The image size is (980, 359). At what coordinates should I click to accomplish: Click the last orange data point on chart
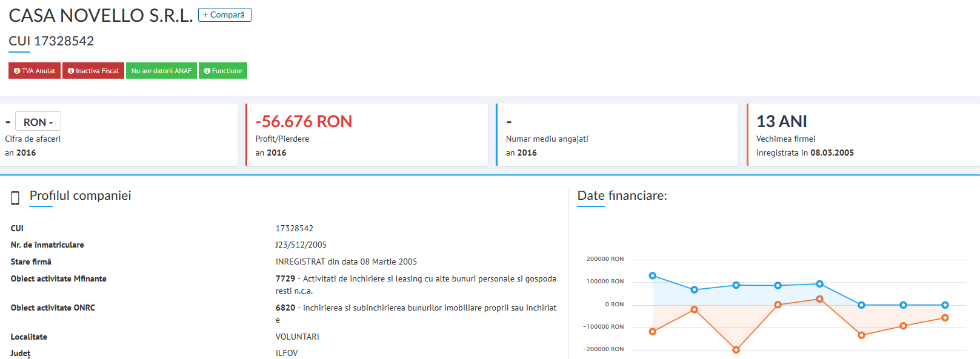coord(945,318)
